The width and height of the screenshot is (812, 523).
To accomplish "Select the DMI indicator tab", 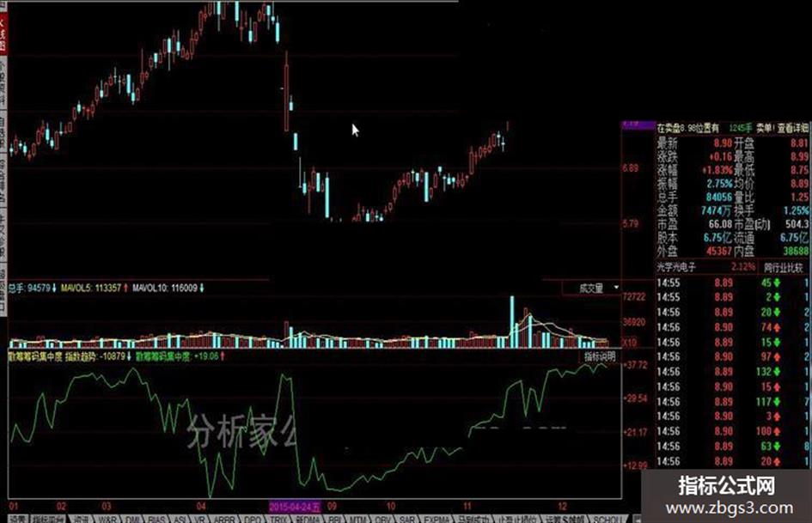I will pyautogui.click(x=132, y=519).
